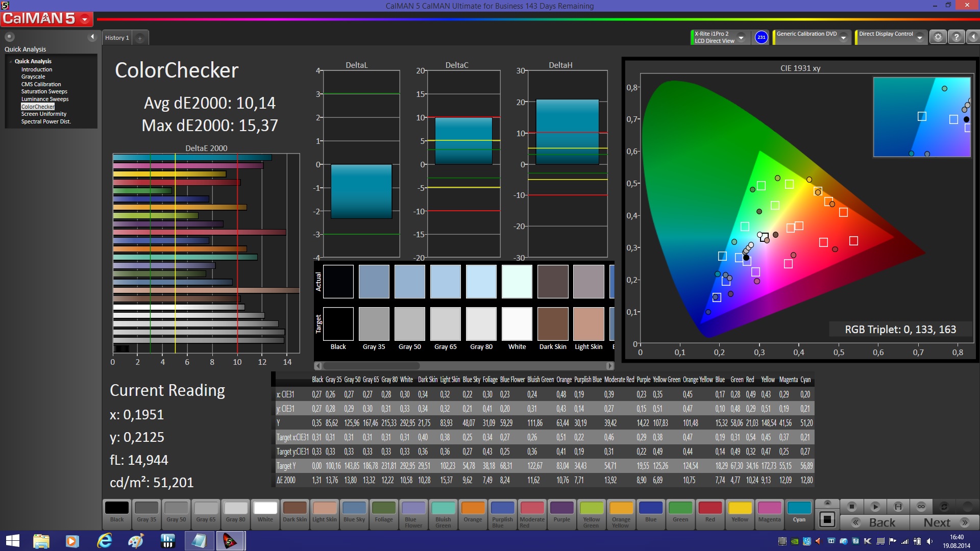Screen dimensions: 980x551
Task: Collapse the right side panel arrow
Action: point(973,37)
